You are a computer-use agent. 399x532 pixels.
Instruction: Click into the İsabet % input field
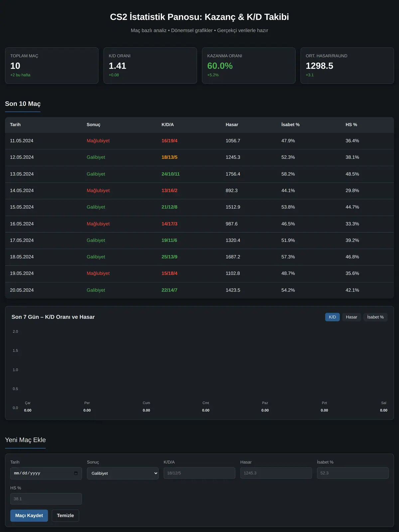pos(353,473)
